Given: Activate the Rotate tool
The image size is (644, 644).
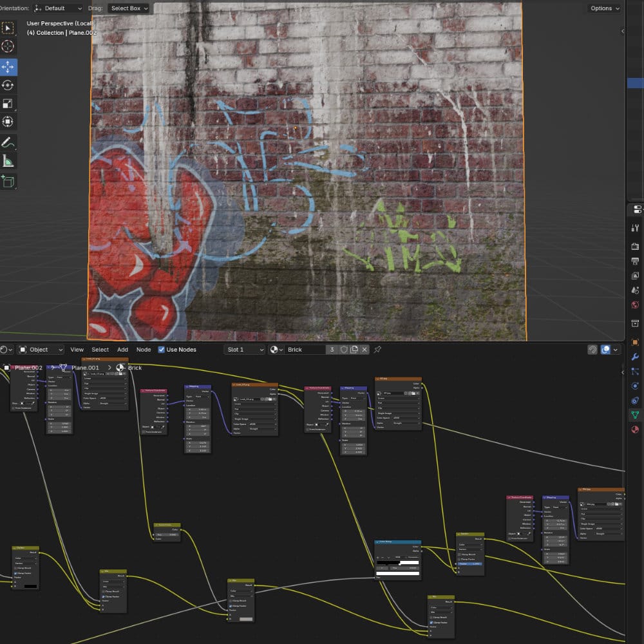Looking at the screenshot, I should pos(8,85).
